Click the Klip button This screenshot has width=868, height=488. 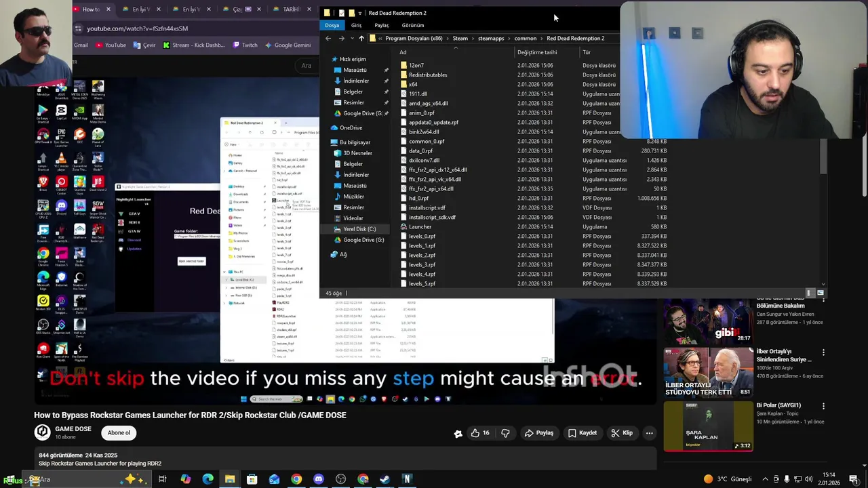pos(622,432)
